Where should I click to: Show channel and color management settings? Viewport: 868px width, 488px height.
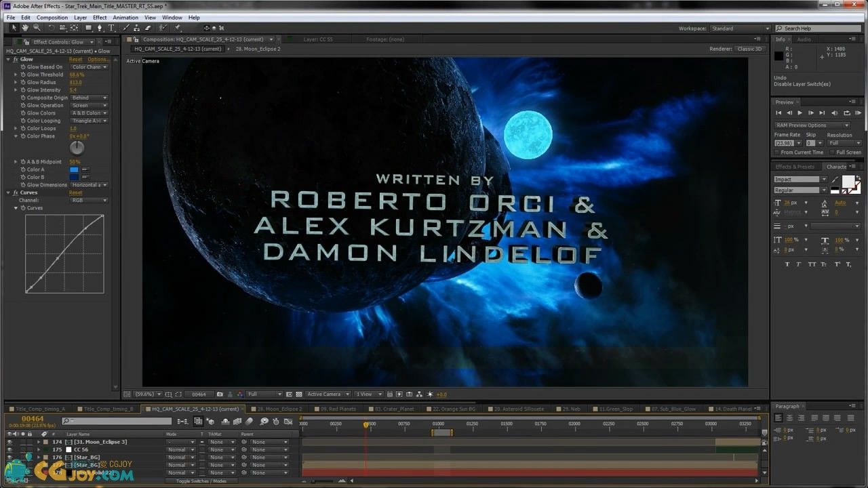(239, 394)
